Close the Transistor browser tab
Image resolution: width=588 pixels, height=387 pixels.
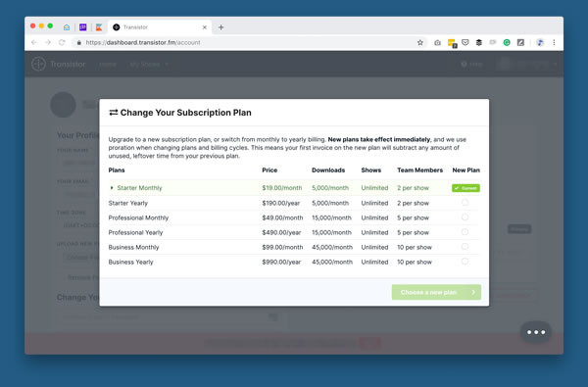coord(205,27)
